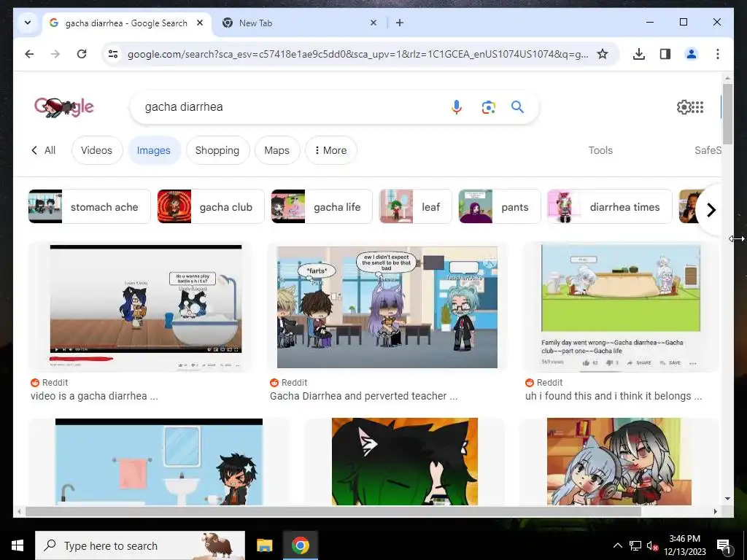Open the two girls with headphones thumbnail
This screenshot has width=747, height=560.
(619, 462)
